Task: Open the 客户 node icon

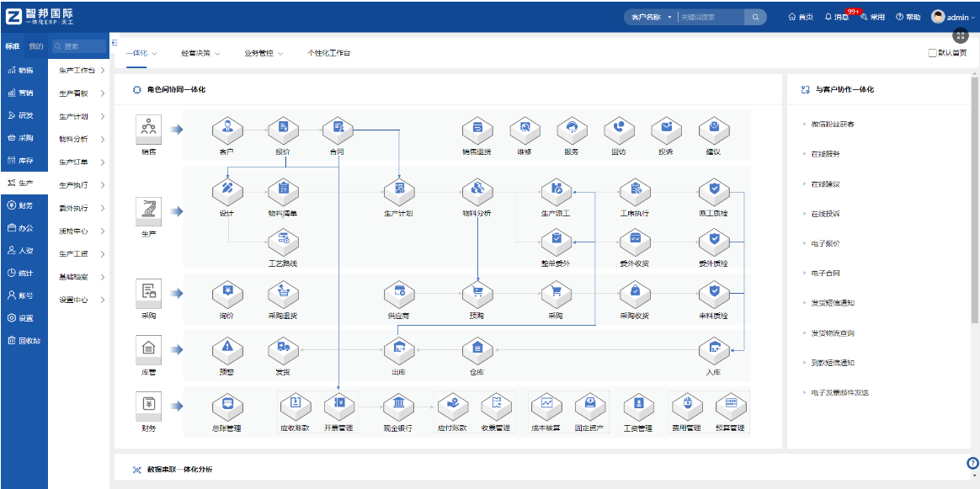Action: pos(226,129)
